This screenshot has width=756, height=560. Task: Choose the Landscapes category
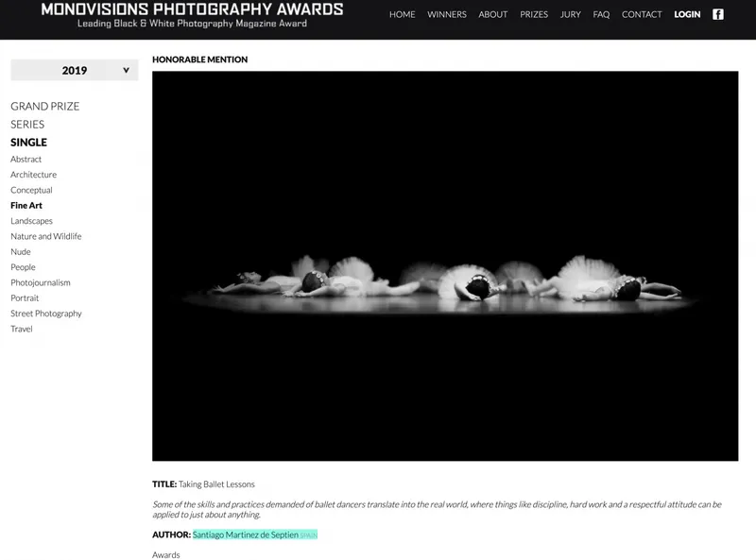point(32,221)
